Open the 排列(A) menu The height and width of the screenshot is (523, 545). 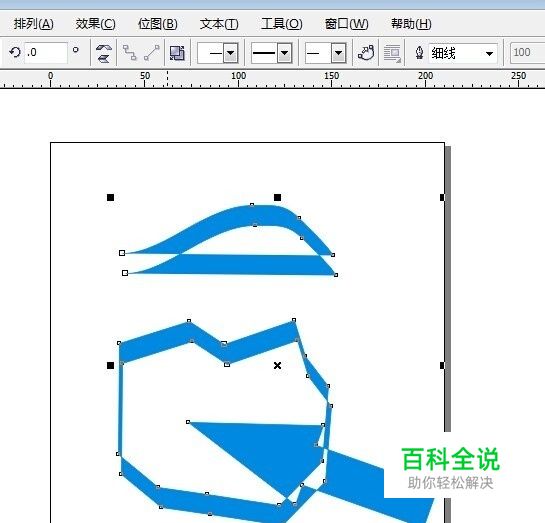tap(33, 24)
